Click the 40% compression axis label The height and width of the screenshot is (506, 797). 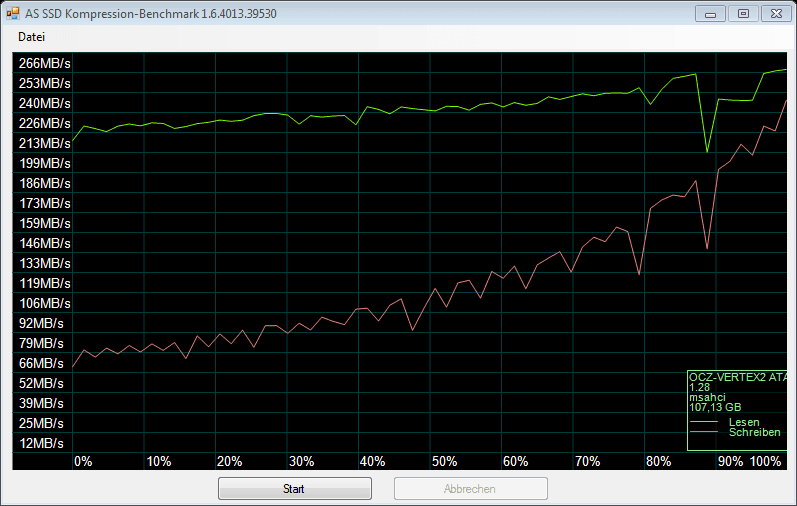(372, 462)
